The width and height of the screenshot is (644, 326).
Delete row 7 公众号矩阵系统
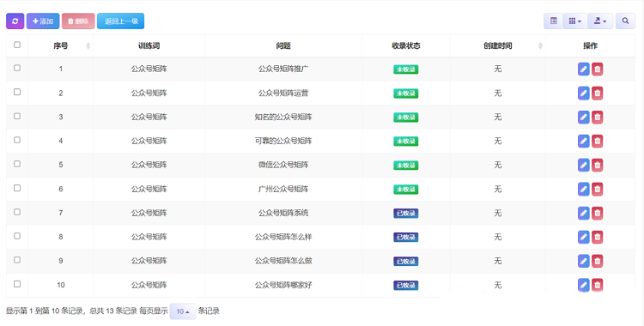tap(597, 213)
